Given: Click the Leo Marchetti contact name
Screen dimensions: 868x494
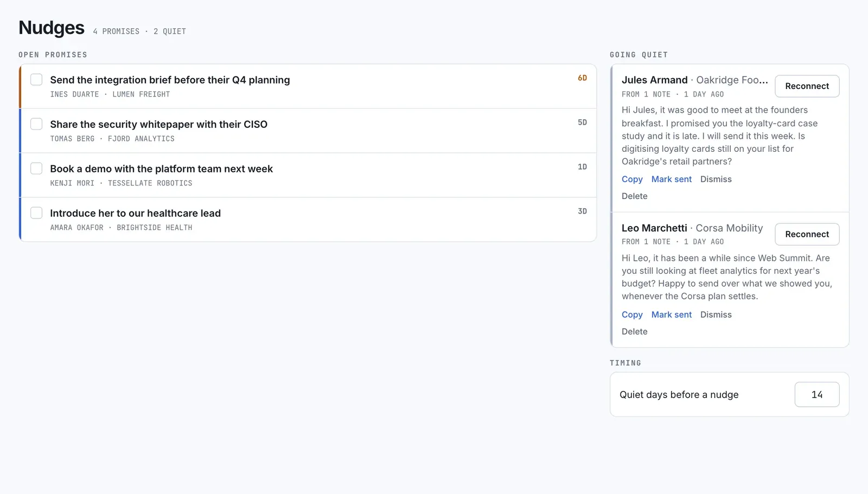Looking at the screenshot, I should 654,228.
